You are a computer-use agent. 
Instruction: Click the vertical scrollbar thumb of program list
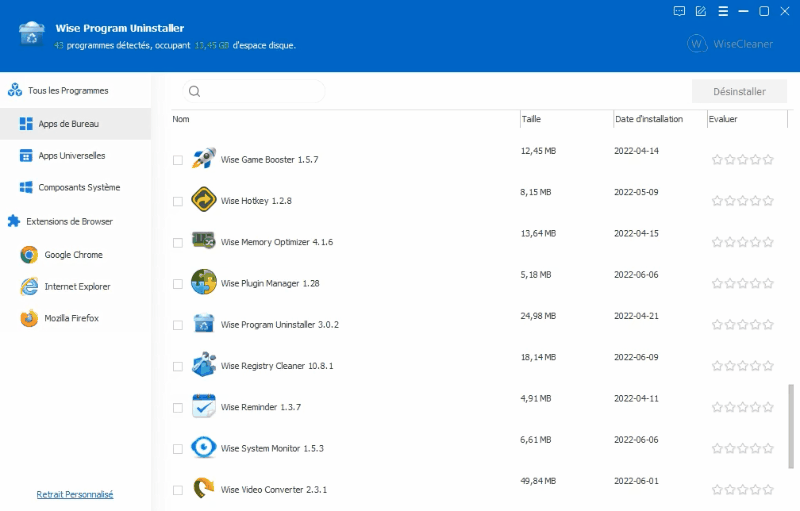(791, 426)
